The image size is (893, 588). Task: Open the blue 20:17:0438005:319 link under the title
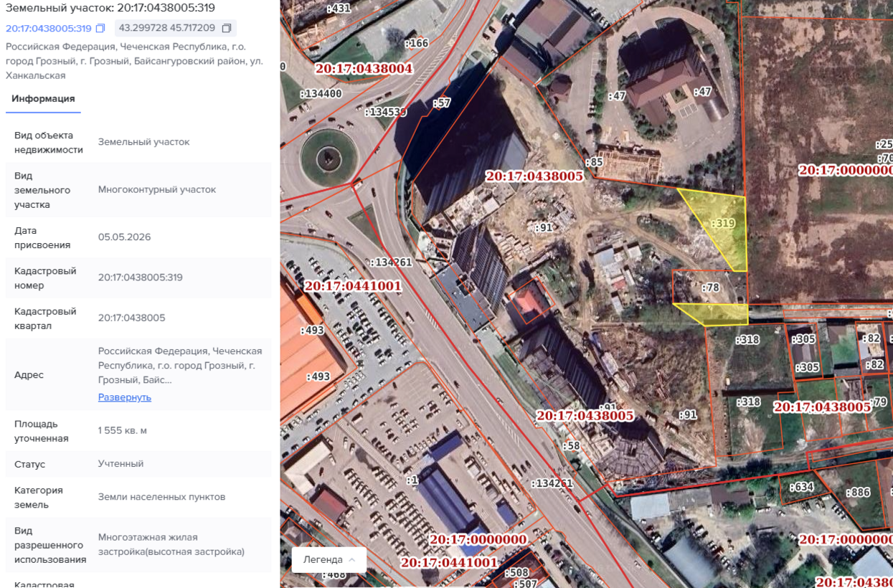(x=49, y=29)
